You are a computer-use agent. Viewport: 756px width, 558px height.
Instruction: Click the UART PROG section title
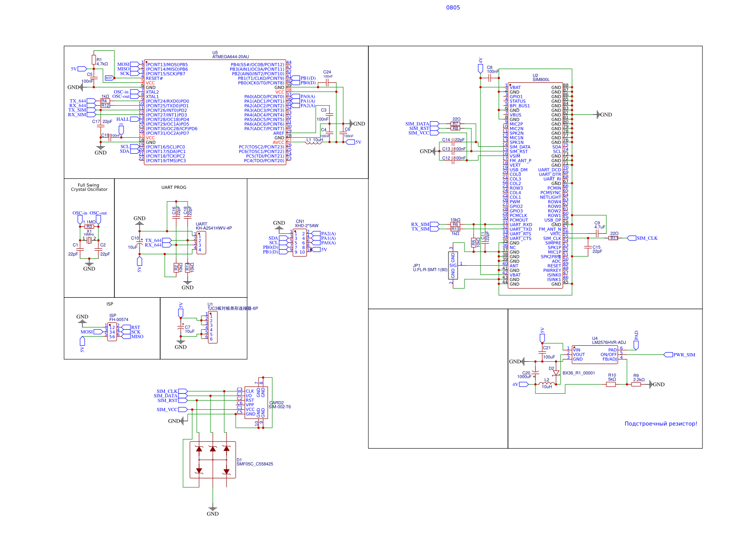tap(174, 187)
